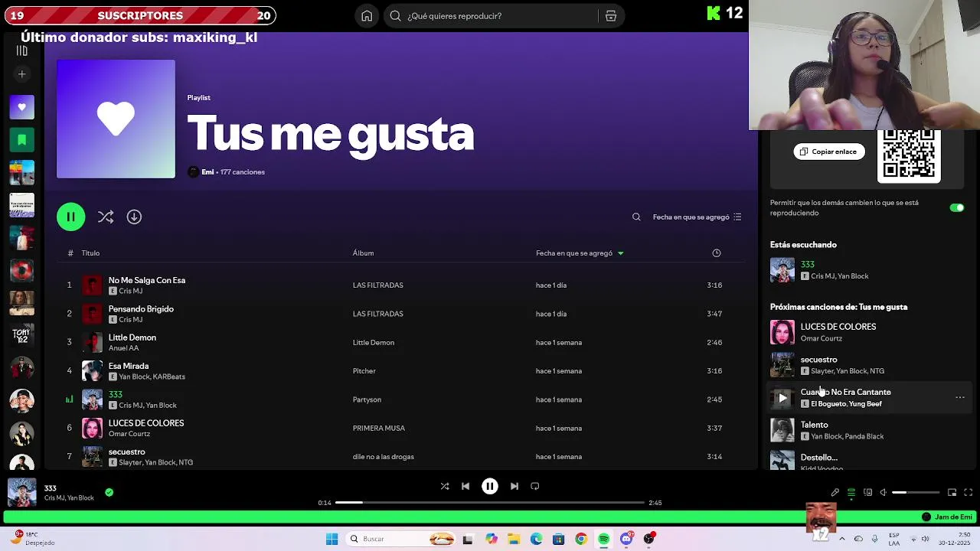Viewport: 980px width, 551px height.
Task: Open the lyrics microphone icon in the player bar
Action: 835,493
